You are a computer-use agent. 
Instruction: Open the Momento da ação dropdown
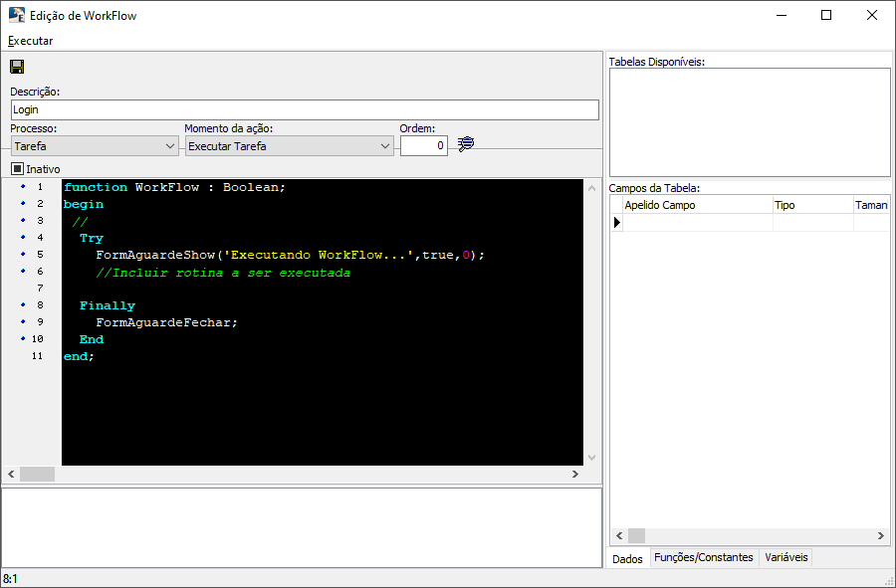pyautogui.click(x=385, y=146)
